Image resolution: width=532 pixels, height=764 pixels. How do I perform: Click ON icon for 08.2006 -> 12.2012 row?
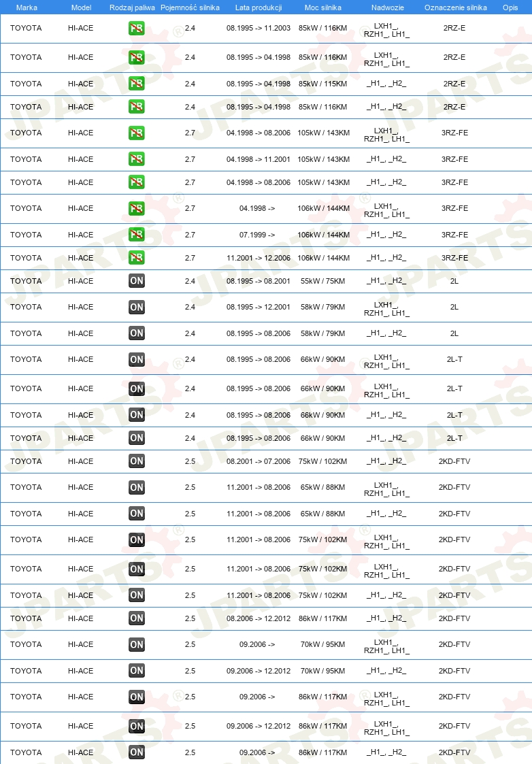pyautogui.click(x=137, y=618)
